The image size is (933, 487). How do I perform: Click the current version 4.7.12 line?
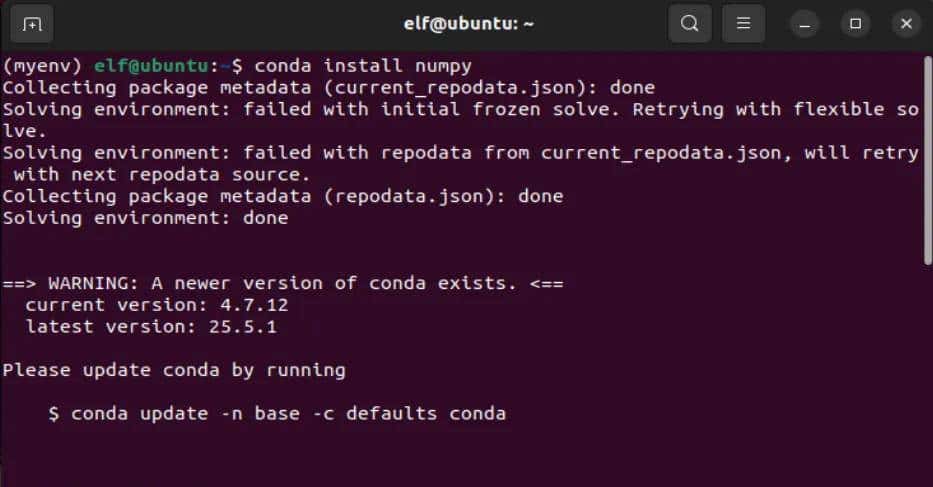[156, 305]
